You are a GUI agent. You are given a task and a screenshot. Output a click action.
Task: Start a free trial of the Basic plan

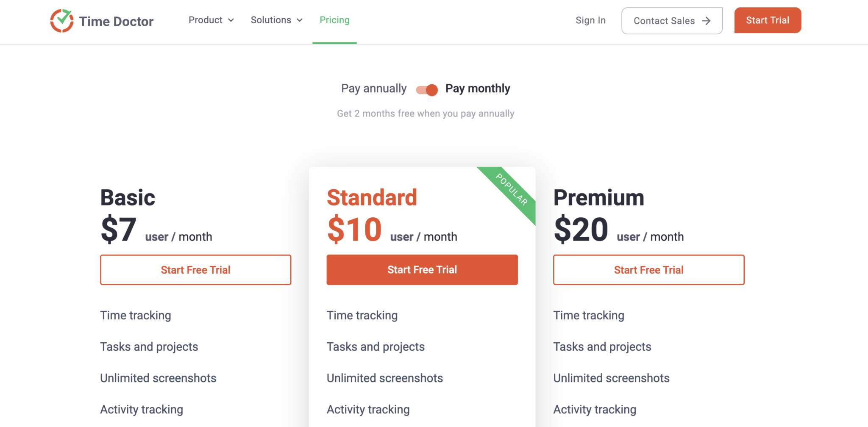pos(195,269)
